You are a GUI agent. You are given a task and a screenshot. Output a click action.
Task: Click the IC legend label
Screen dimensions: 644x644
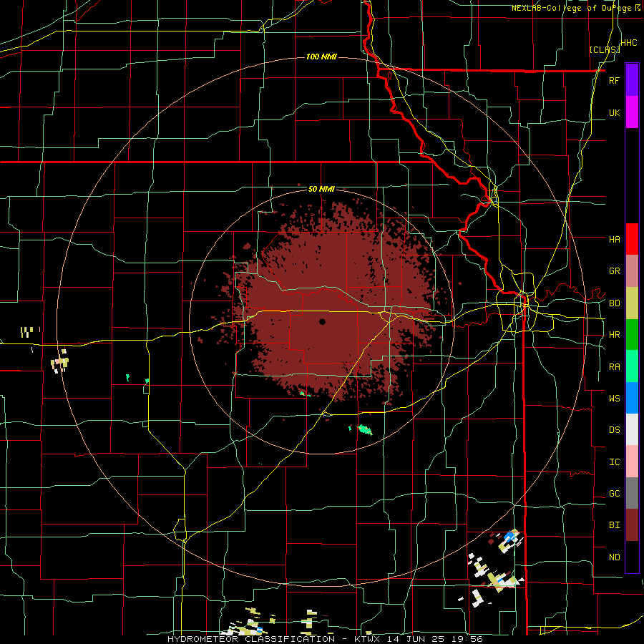click(x=614, y=462)
